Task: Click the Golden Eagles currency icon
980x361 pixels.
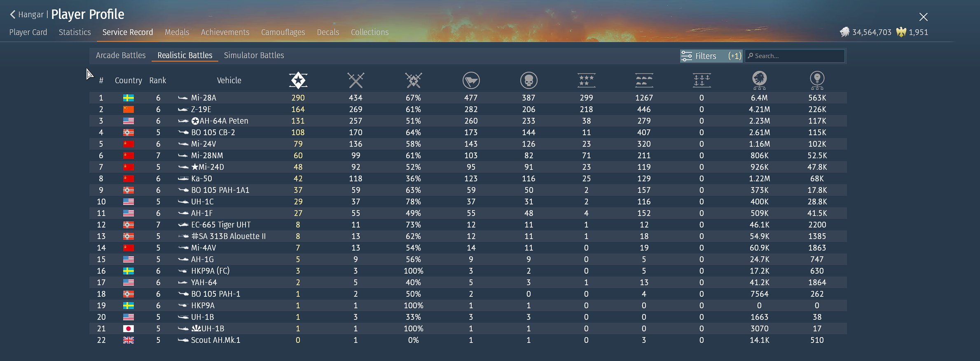Action: tap(901, 32)
